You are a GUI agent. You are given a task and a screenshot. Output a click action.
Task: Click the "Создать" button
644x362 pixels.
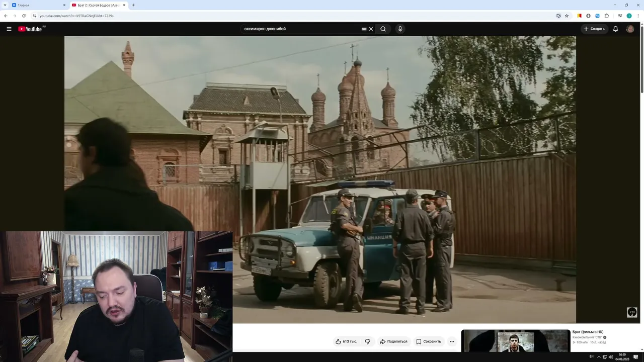594,29
